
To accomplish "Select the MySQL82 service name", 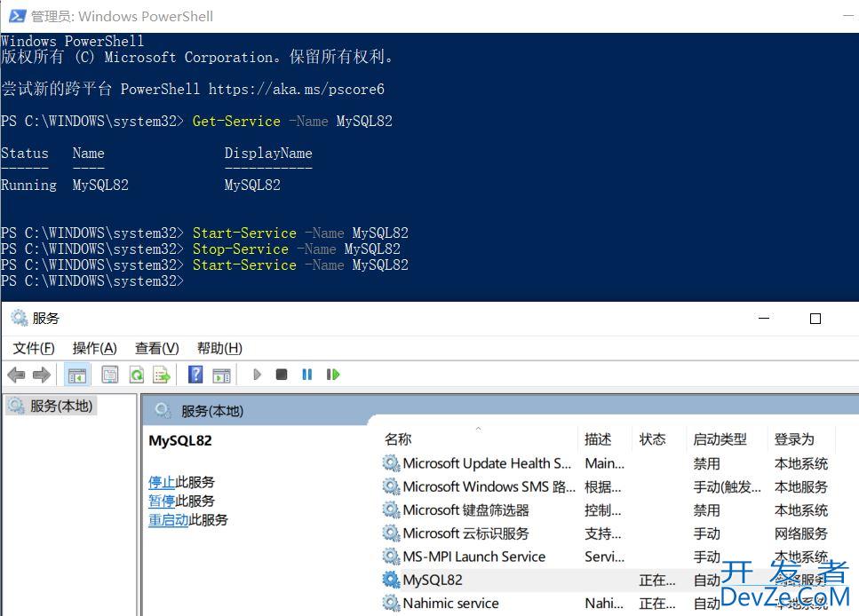I will coord(433,580).
